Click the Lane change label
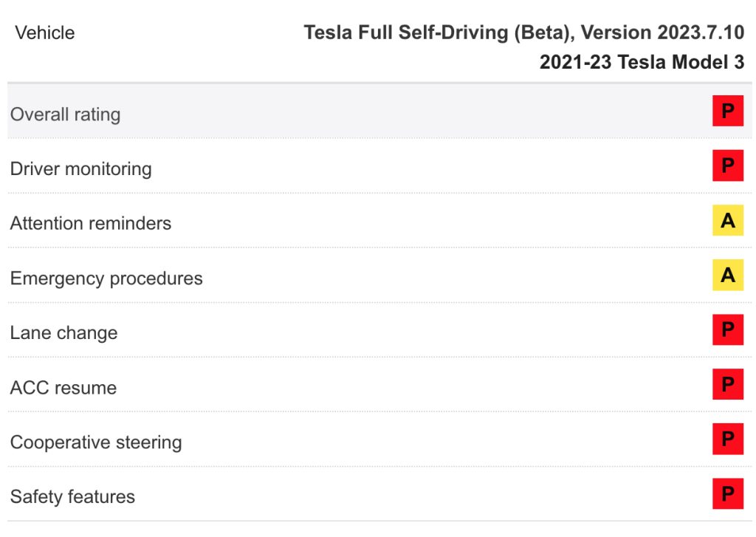The width and height of the screenshot is (756, 537). pos(63,333)
